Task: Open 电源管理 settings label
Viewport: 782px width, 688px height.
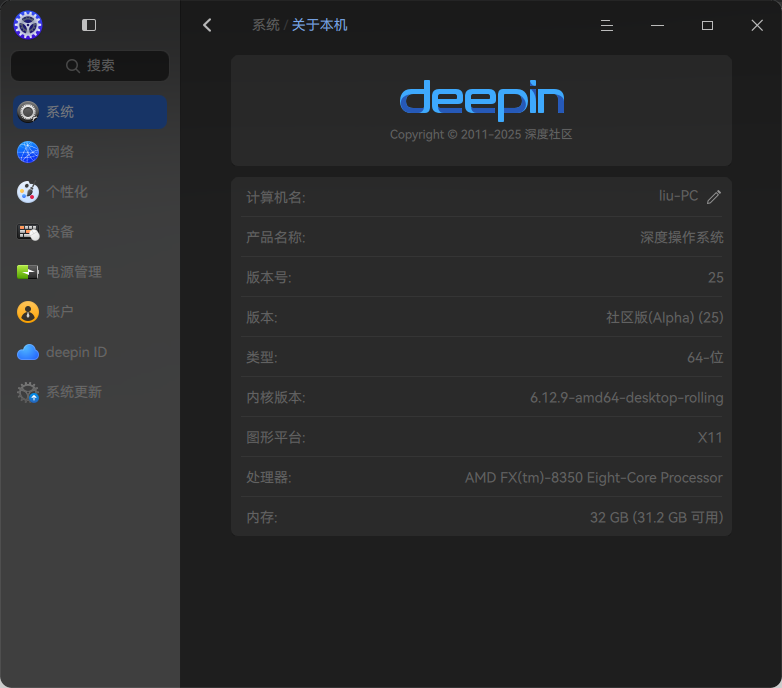Action: click(74, 272)
